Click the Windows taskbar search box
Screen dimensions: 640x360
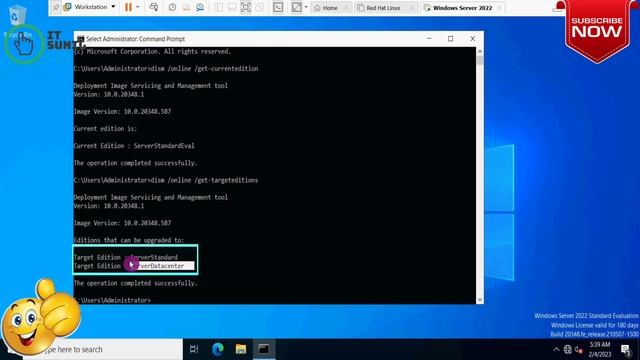(102, 349)
